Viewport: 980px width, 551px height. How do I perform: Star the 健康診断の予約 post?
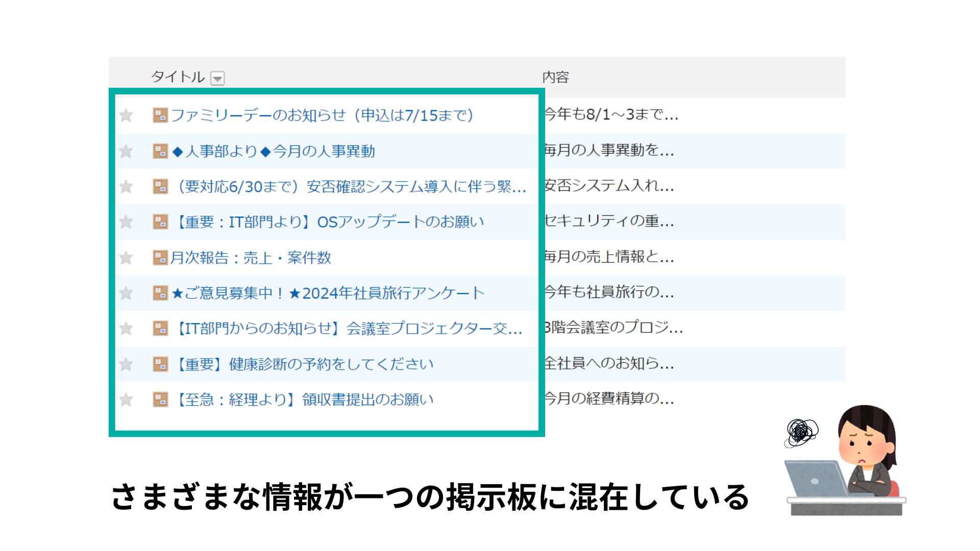point(126,364)
